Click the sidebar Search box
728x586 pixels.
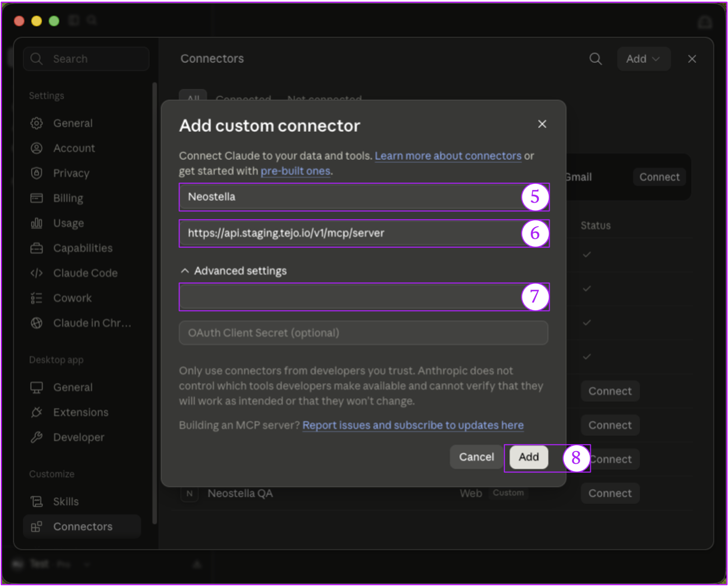point(86,59)
